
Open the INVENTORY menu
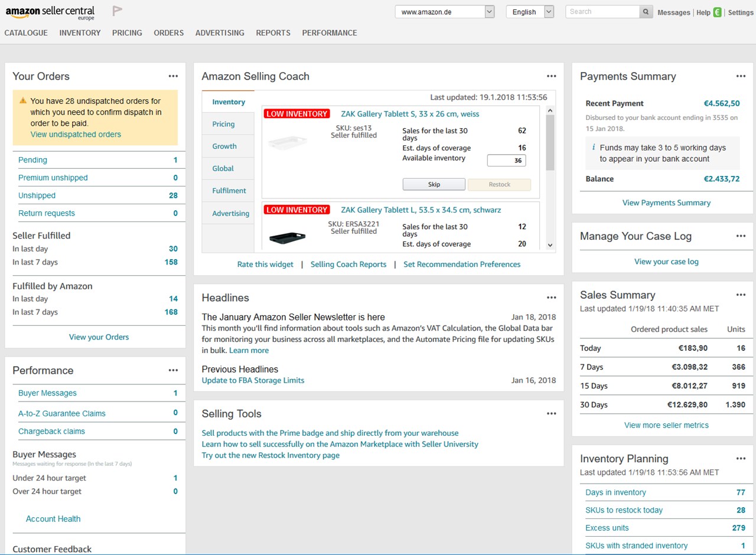[80, 33]
